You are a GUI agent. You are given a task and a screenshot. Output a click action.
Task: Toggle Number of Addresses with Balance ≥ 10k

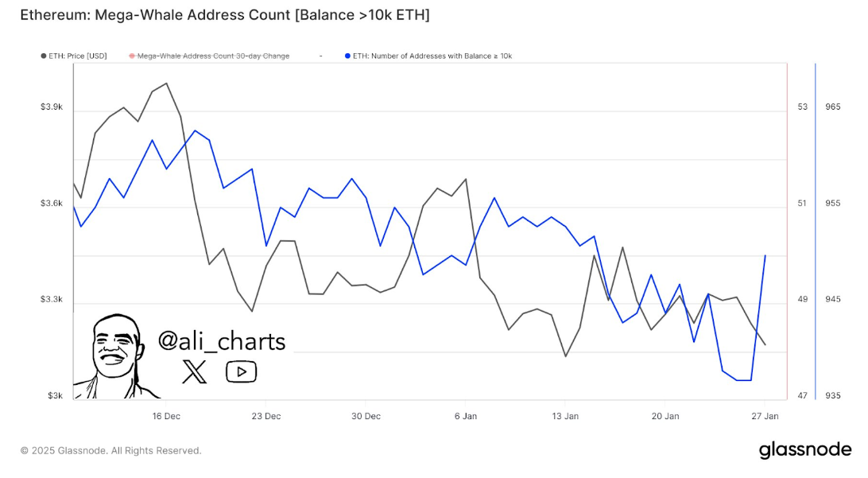(428, 56)
